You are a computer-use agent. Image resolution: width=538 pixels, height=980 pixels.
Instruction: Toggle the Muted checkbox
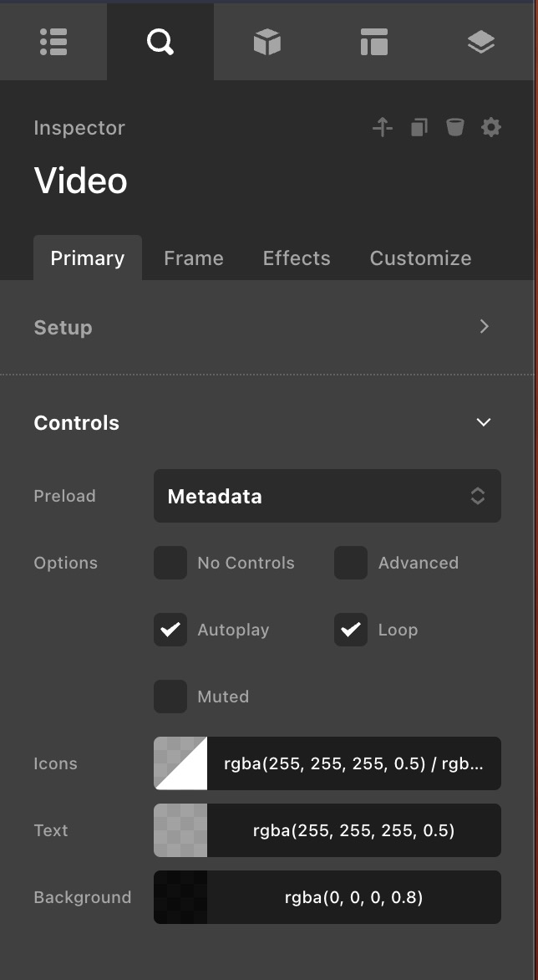click(170, 697)
